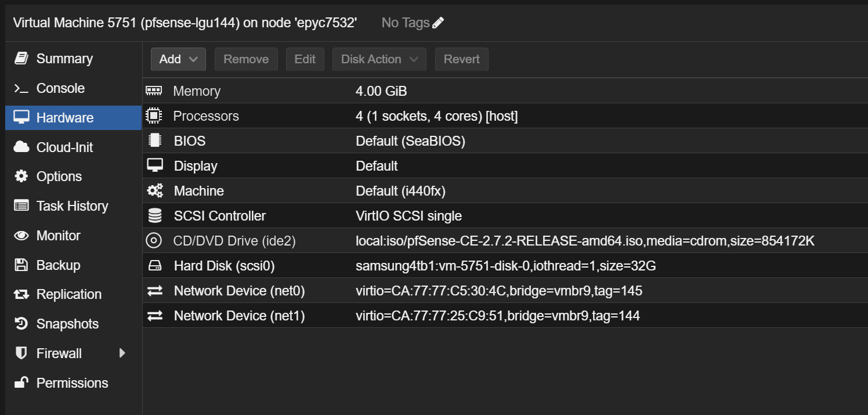868x415 pixels.
Task: Click the Revert button
Action: [x=461, y=59]
